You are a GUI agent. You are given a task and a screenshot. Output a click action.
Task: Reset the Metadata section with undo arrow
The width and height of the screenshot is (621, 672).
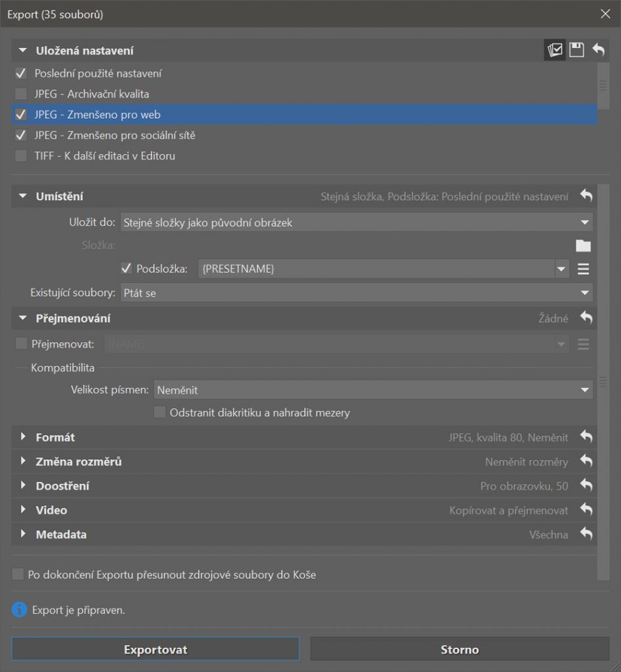(586, 534)
